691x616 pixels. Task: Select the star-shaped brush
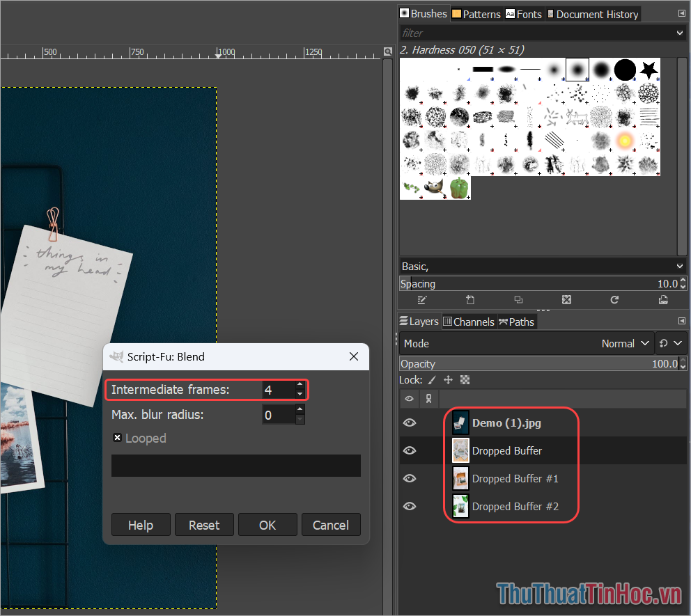coord(649,70)
